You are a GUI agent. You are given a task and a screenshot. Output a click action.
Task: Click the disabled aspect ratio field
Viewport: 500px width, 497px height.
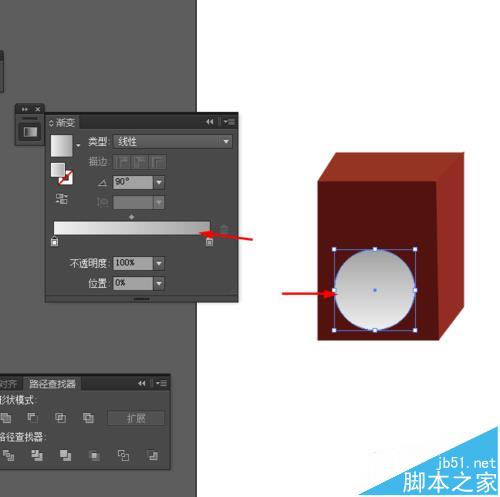pyautogui.click(x=133, y=202)
